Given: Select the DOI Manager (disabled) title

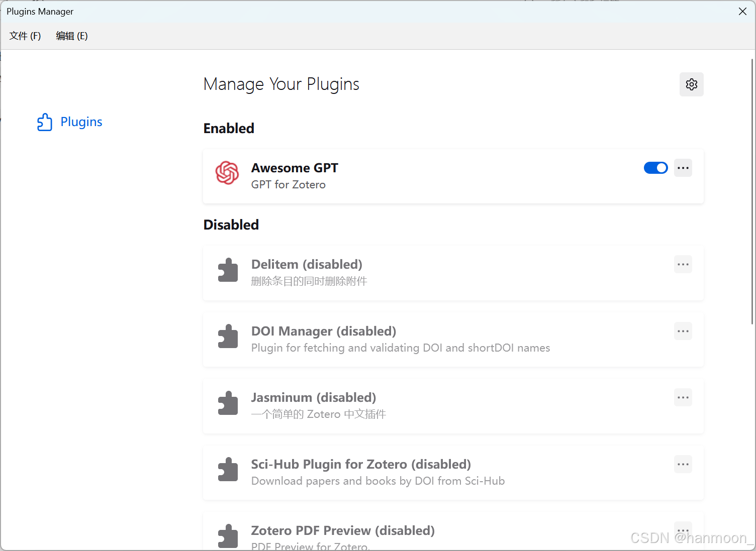Looking at the screenshot, I should [324, 331].
